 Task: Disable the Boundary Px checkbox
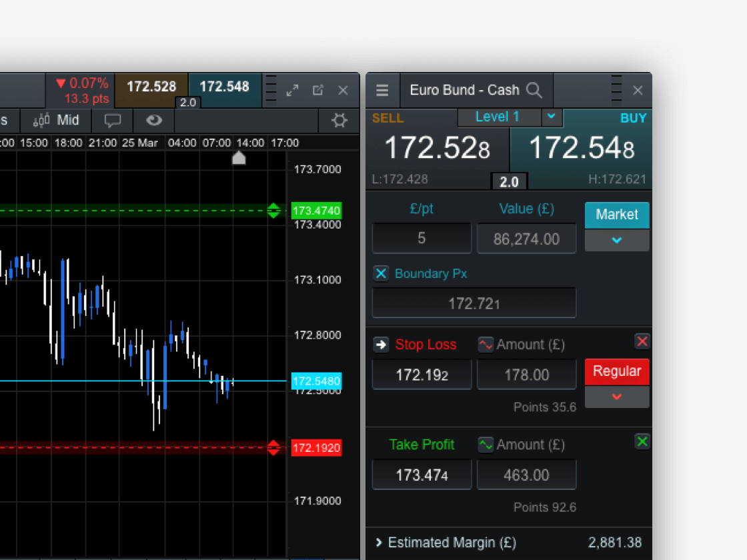click(381, 273)
